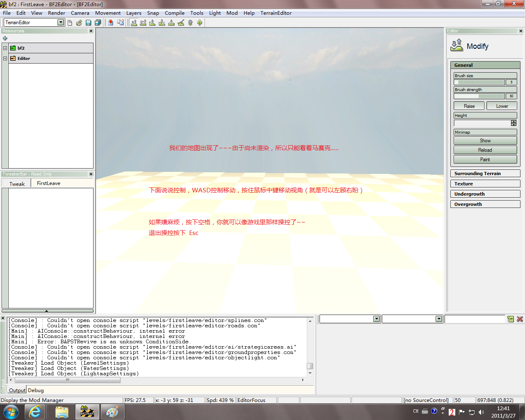525x420 pixels.
Task: Click the minimap Reload button
Action: [x=485, y=150]
